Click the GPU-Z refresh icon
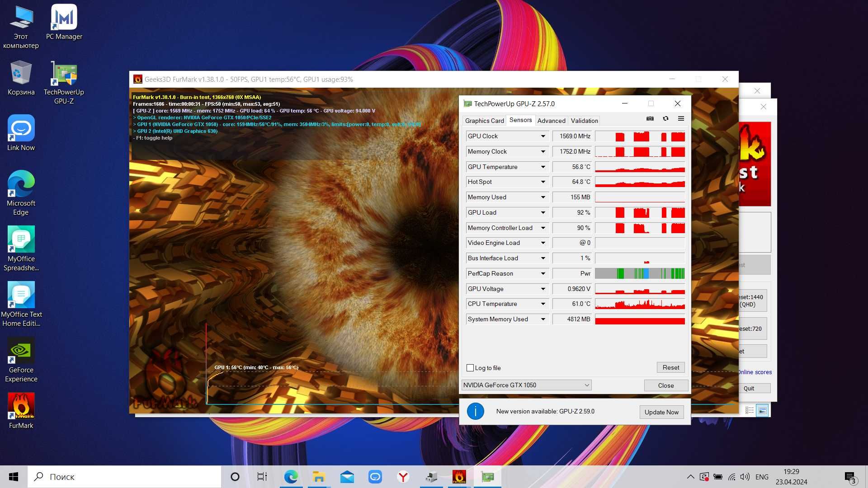This screenshot has height=488, width=868. tap(665, 119)
